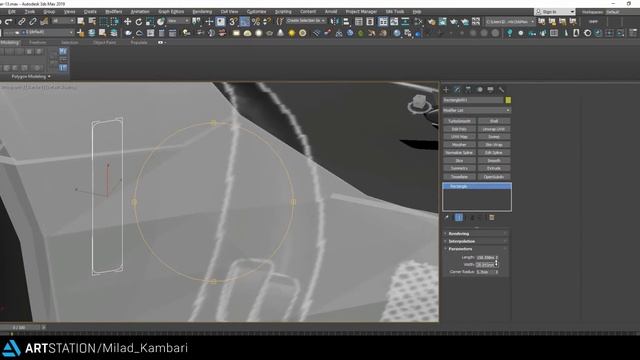Apply the Edit Spline modifier button
Image resolution: width=640 pixels, height=360 pixels.
494,153
